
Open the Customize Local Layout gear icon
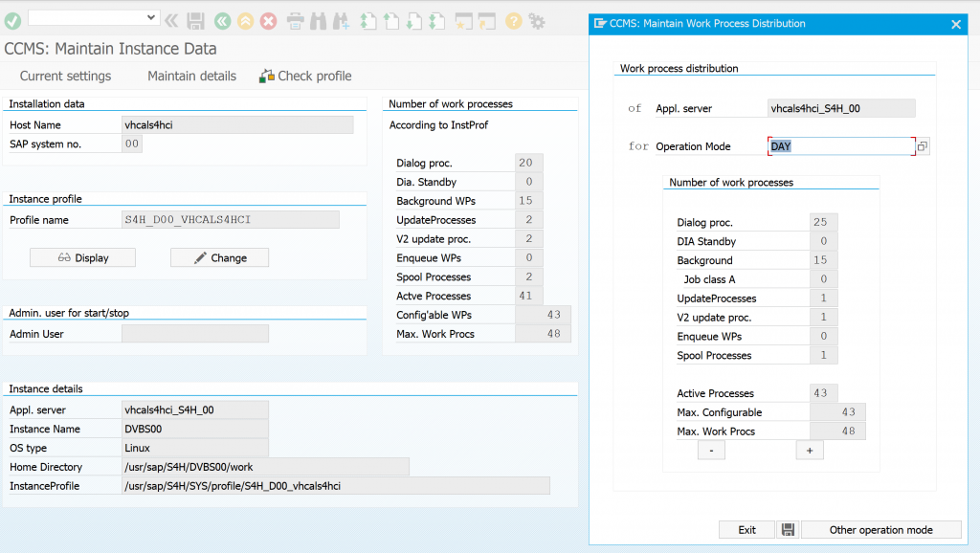(535, 20)
